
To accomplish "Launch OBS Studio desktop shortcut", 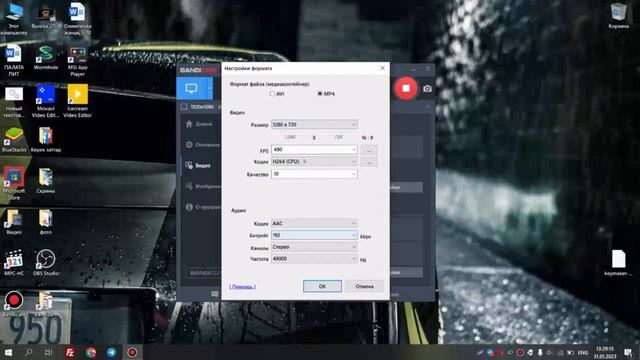I will (x=46, y=263).
